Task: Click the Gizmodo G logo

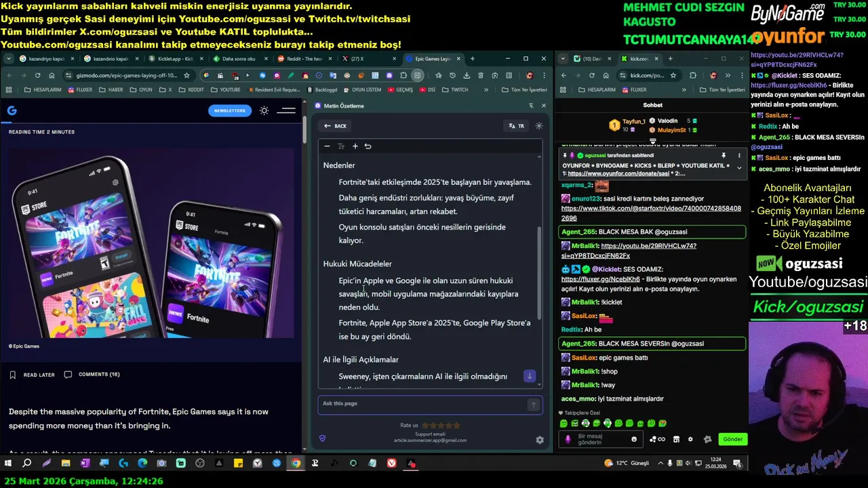Action: [12, 110]
